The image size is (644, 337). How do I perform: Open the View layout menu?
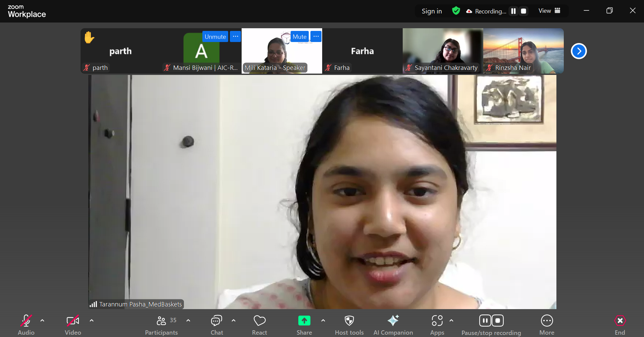pos(549,11)
